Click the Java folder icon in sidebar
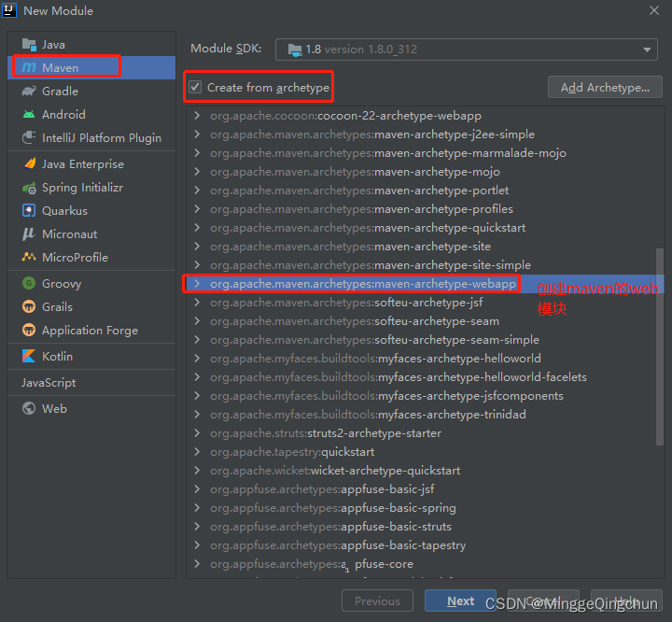This screenshot has height=622, width=672. pyautogui.click(x=29, y=44)
